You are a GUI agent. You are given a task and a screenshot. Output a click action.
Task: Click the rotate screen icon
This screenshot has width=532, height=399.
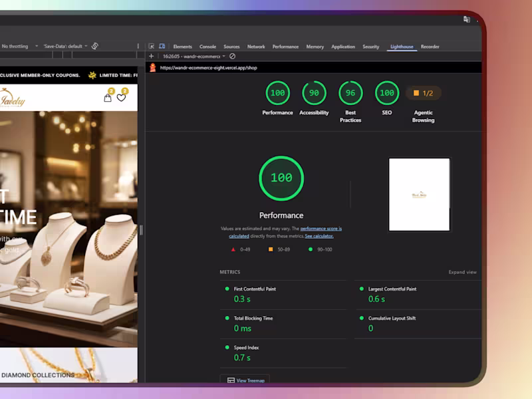(x=95, y=46)
